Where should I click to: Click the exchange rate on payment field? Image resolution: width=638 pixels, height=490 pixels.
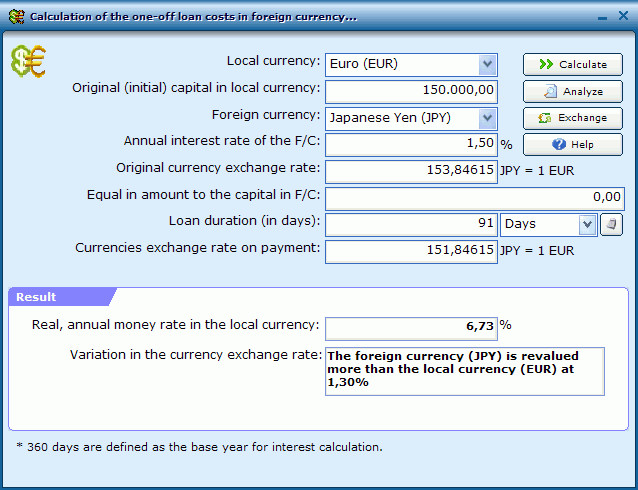(411, 252)
